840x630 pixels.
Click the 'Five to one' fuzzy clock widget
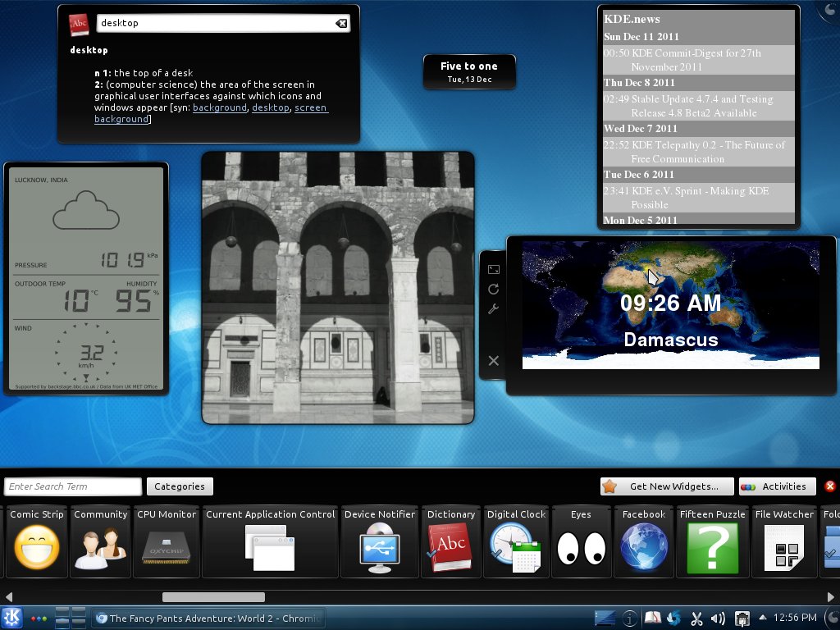(469, 72)
